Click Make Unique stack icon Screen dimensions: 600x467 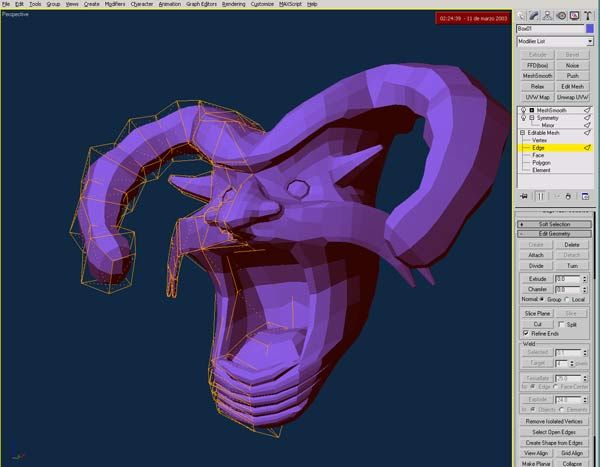coord(557,196)
